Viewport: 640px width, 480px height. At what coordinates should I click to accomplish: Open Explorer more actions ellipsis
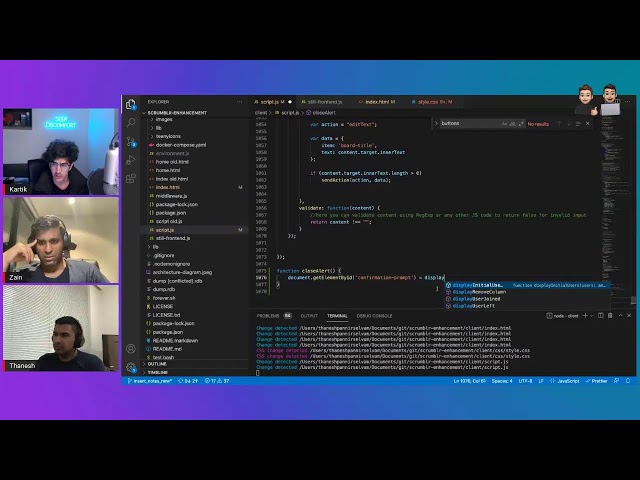point(240,102)
